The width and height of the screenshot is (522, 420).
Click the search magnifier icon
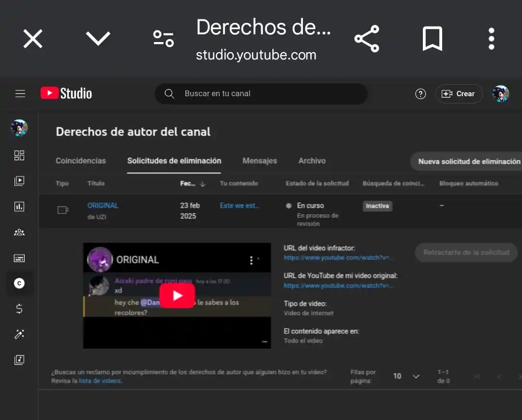(169, 94)
